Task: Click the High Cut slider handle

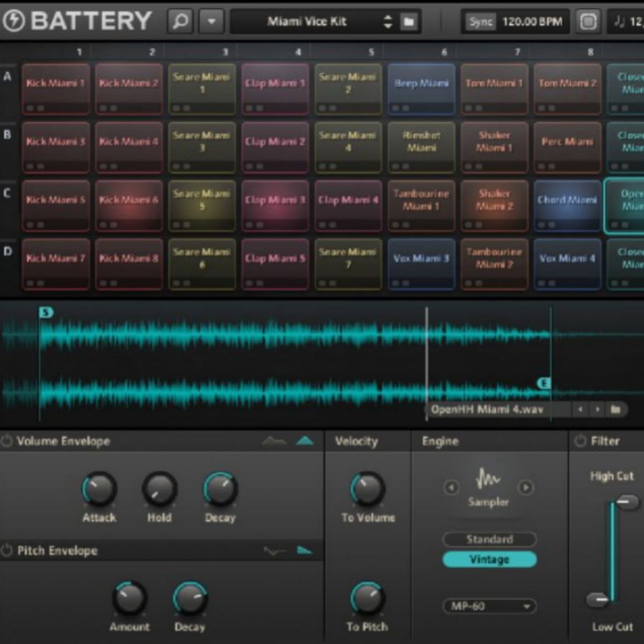Action: pyautogui.click(x=627, y=502)
